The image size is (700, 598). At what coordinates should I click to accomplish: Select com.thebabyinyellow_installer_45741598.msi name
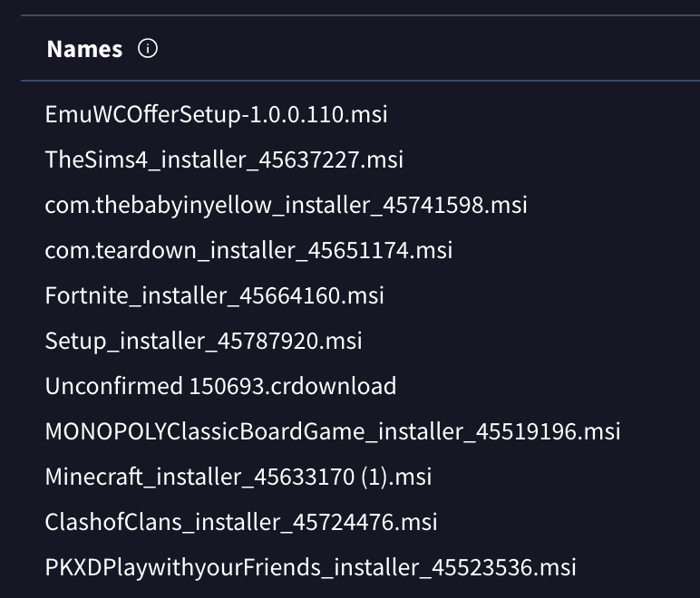click(287, 205)
